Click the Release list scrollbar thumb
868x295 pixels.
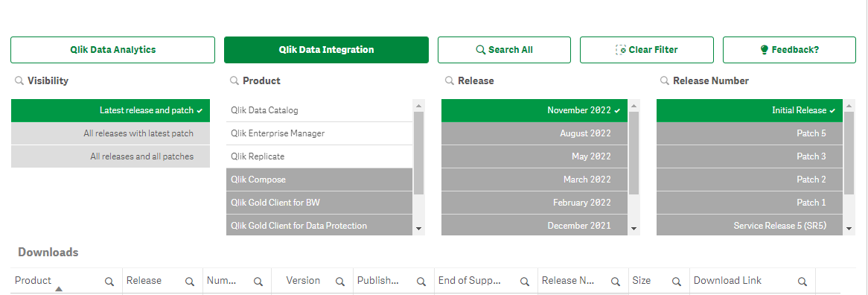(634, 153)
